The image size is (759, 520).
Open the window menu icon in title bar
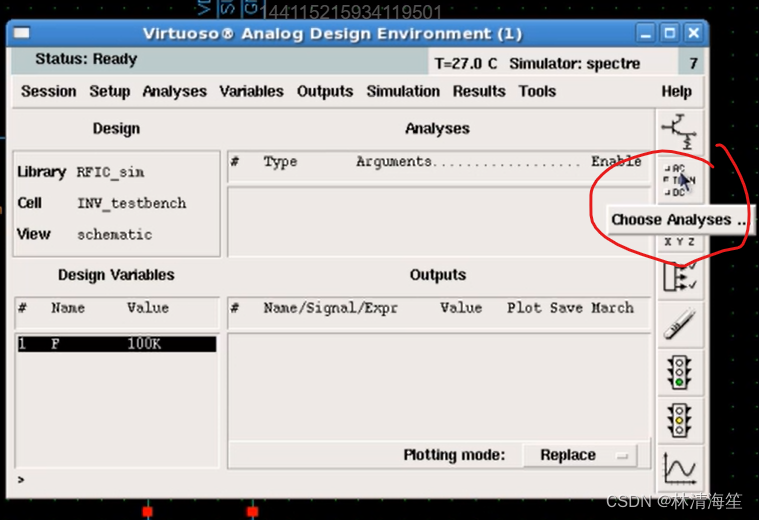(22, 33)
